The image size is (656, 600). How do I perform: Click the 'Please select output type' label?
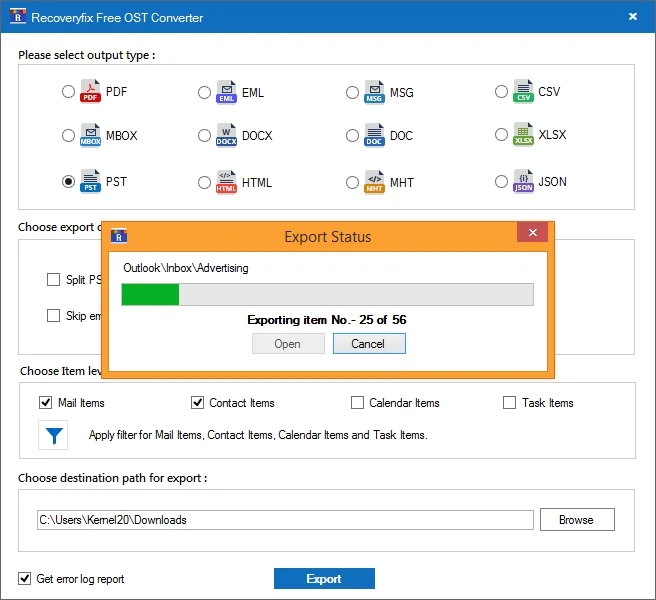click(87, 55)
